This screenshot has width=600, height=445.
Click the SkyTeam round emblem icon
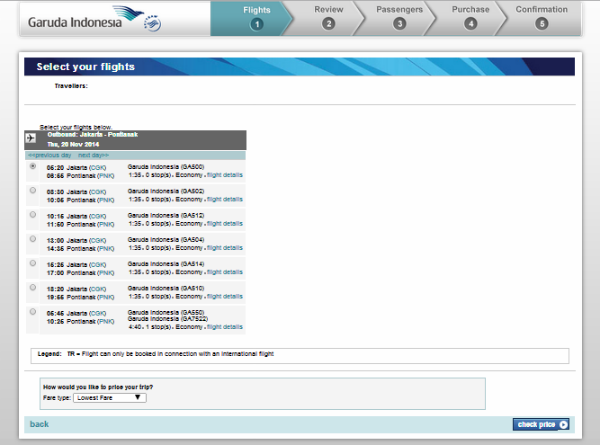click(x=152, y=24)
